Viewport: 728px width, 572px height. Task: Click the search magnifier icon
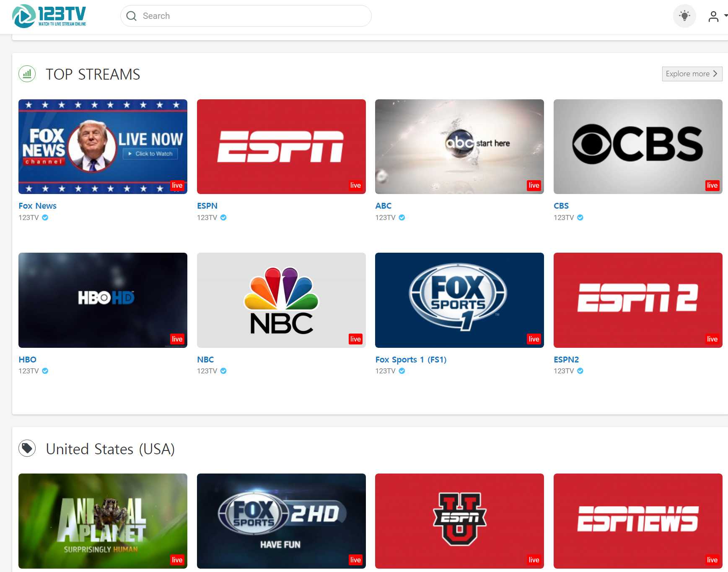click(131, 16)
